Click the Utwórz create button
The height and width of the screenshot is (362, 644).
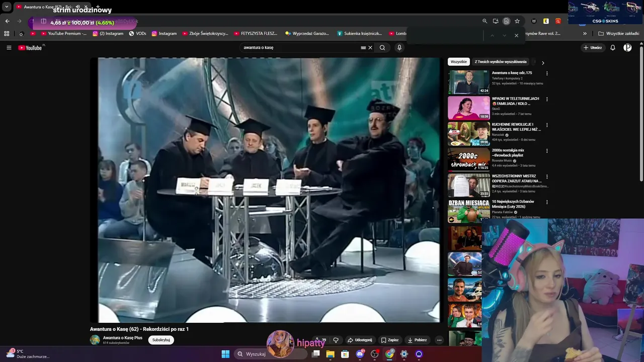click(593, 48)
